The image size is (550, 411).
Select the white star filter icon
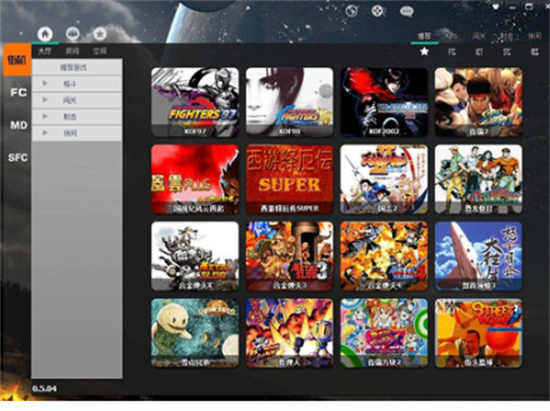tap(425, 52)
